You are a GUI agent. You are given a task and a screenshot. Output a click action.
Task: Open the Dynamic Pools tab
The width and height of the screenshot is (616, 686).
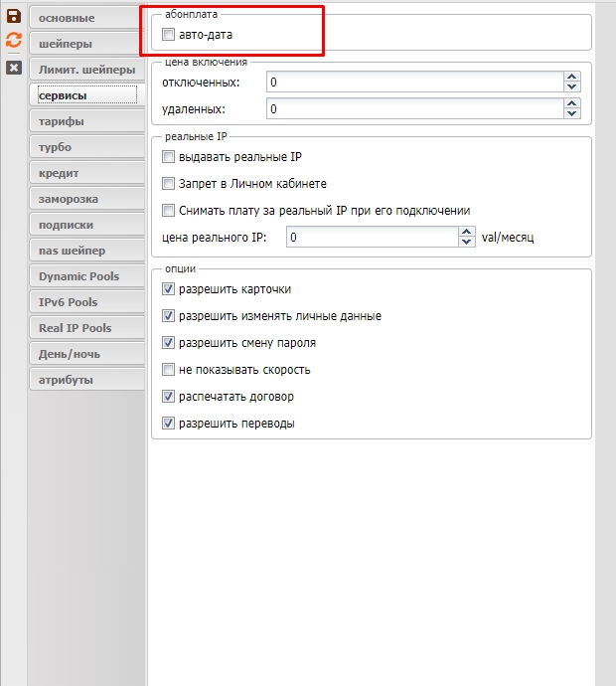(85, 276)
